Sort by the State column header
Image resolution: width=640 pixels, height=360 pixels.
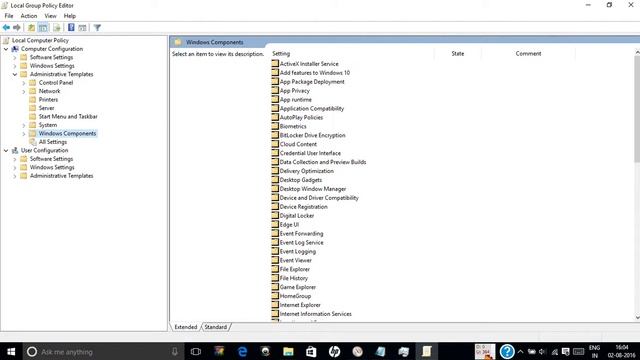click(x=458, y=53)
